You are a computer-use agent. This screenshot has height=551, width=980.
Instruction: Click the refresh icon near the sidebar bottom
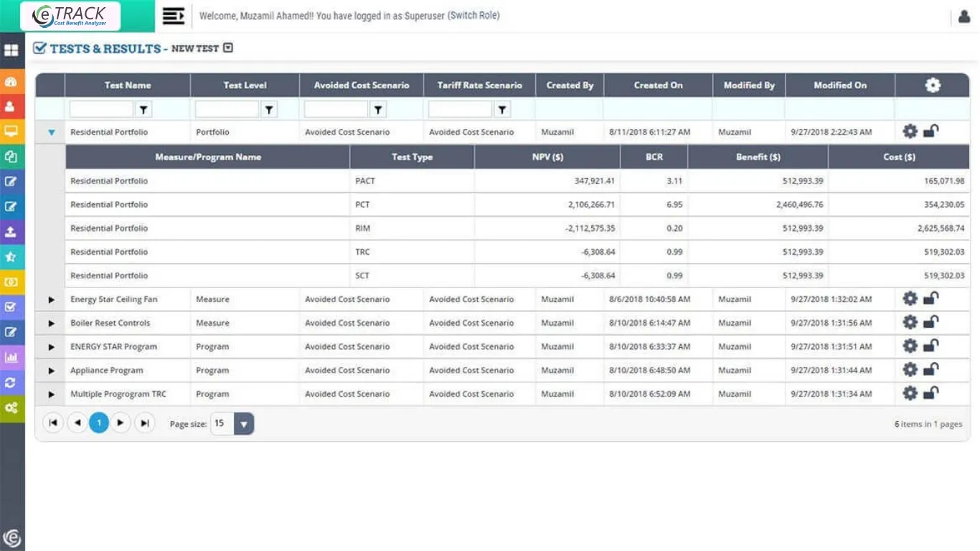[x=11, y=382]
